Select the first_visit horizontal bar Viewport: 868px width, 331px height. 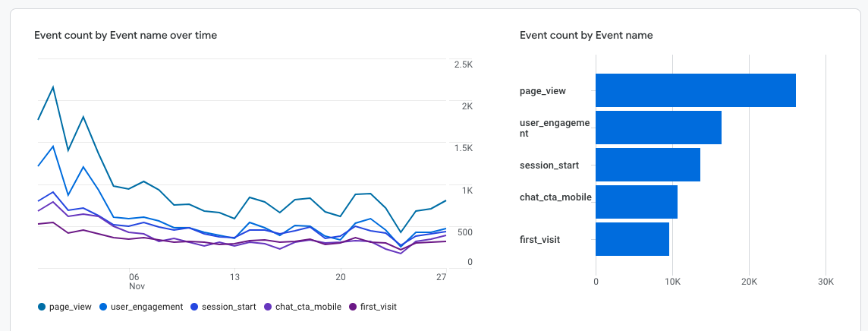[632, 239]
